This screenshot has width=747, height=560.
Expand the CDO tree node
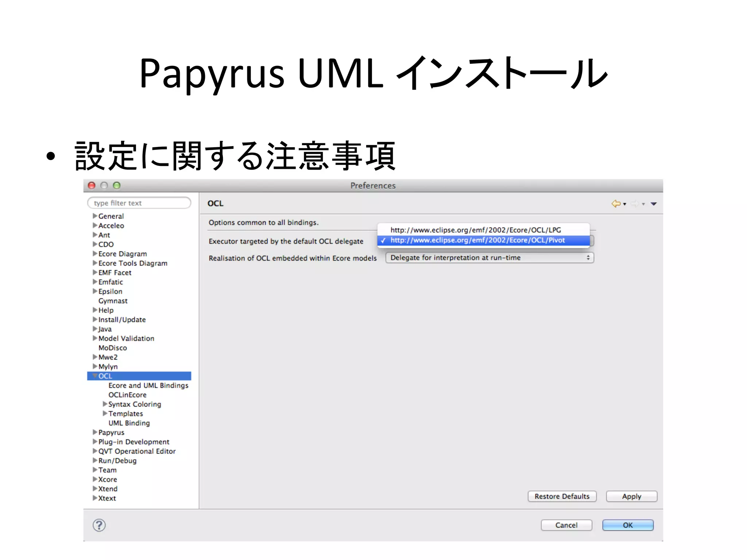(x=95, y=244)
